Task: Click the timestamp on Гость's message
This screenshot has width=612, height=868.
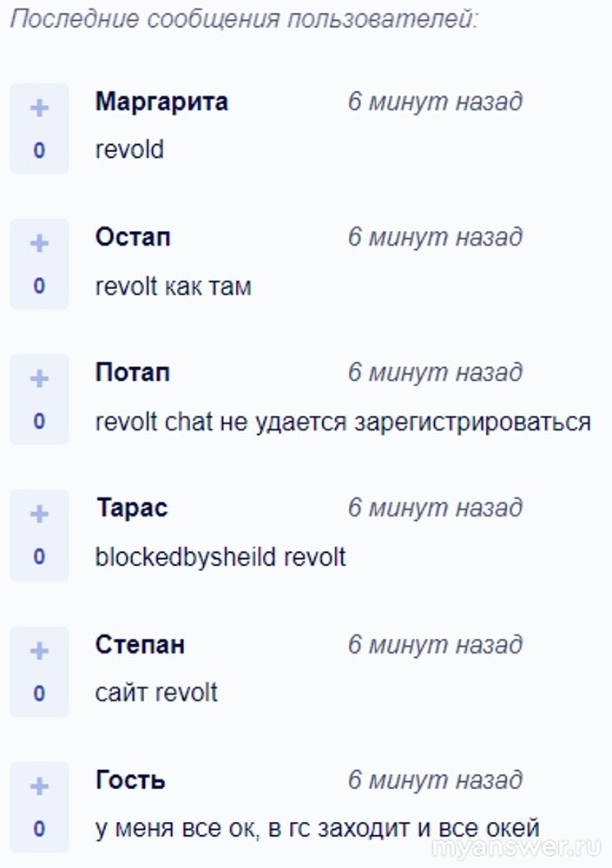Action: coord(435,780)
